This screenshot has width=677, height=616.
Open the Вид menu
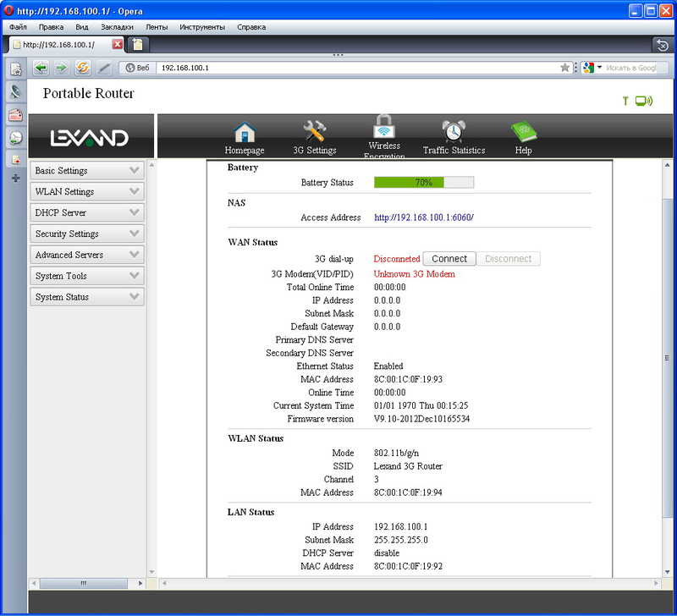click(81, 27)
